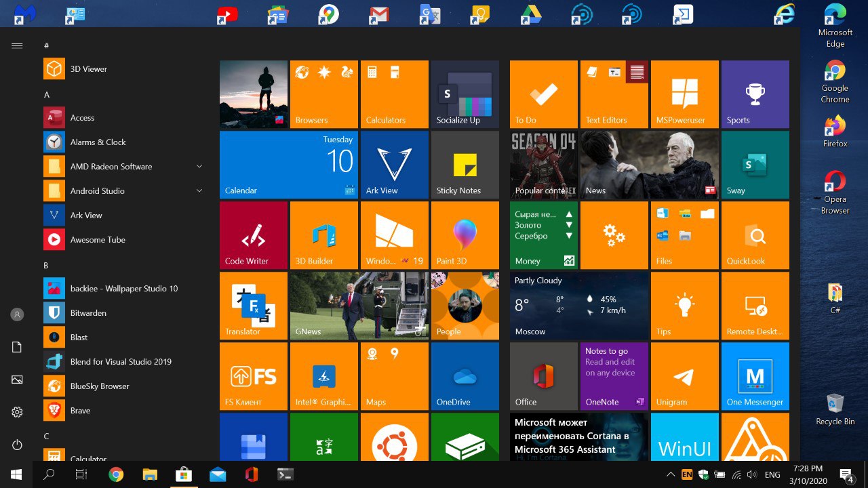Open Alarms & Clock in app list
This screenshot has height=488, width=868.
click(x=122, y=142)
